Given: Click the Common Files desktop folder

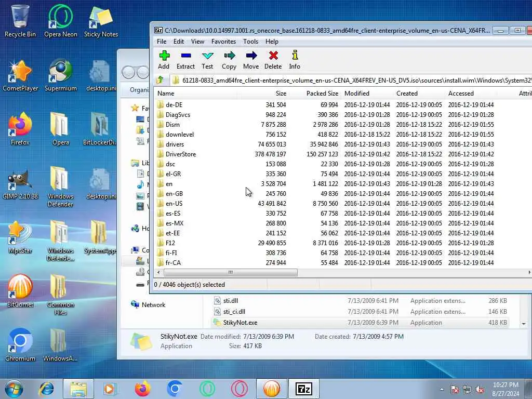Looking at the screenshot, I should (x=61, y=295).
